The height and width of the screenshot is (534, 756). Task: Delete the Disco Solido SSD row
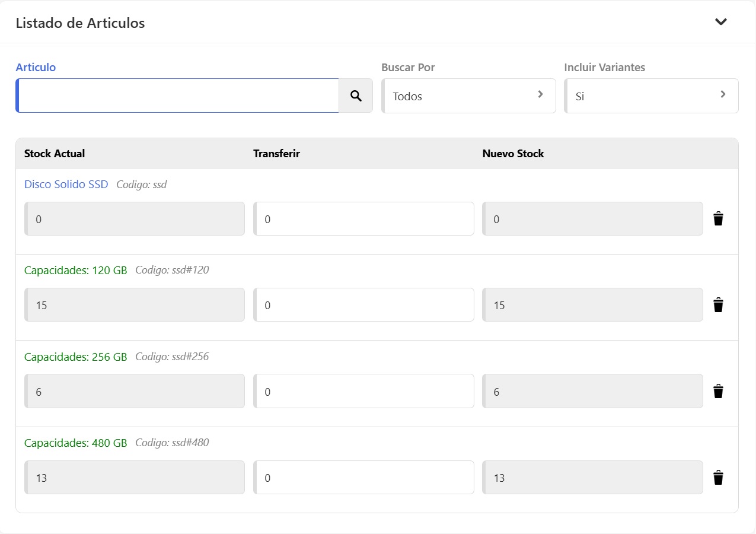(x=718, y=219)
